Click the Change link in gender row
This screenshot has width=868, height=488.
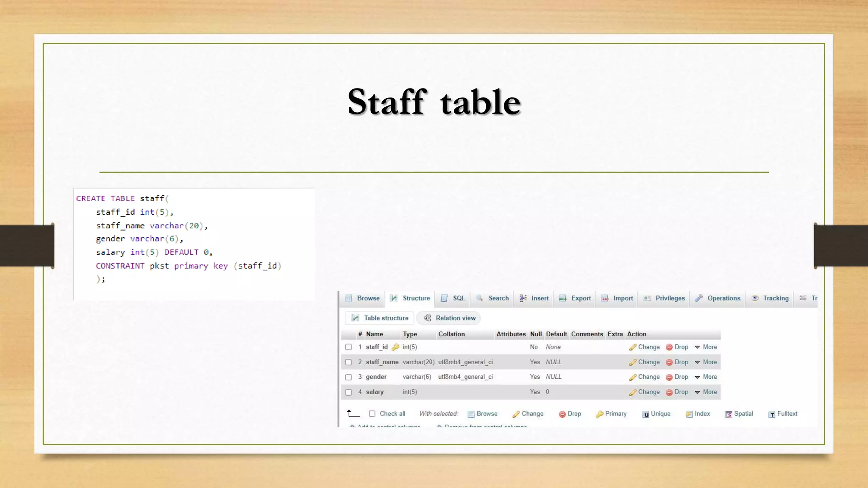649,377
